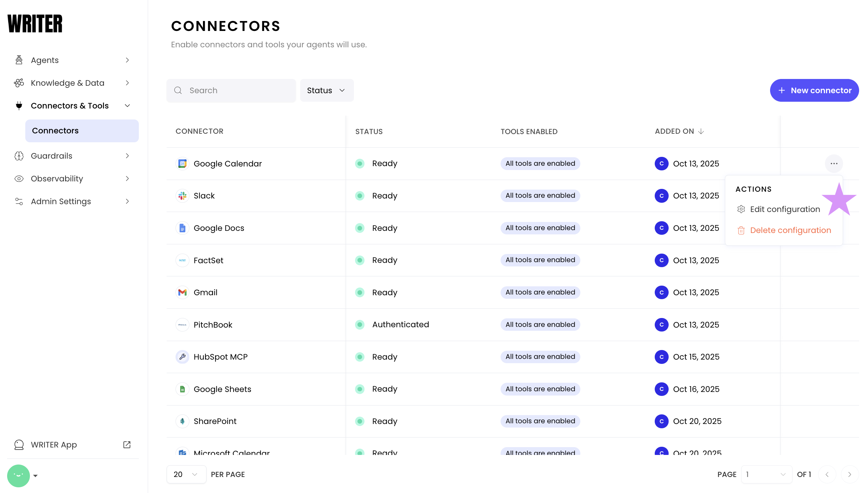Open the three-dots actions menu for Google Calendar
The width and height of the screenshot is (868, 493).
tap(834, 164)
